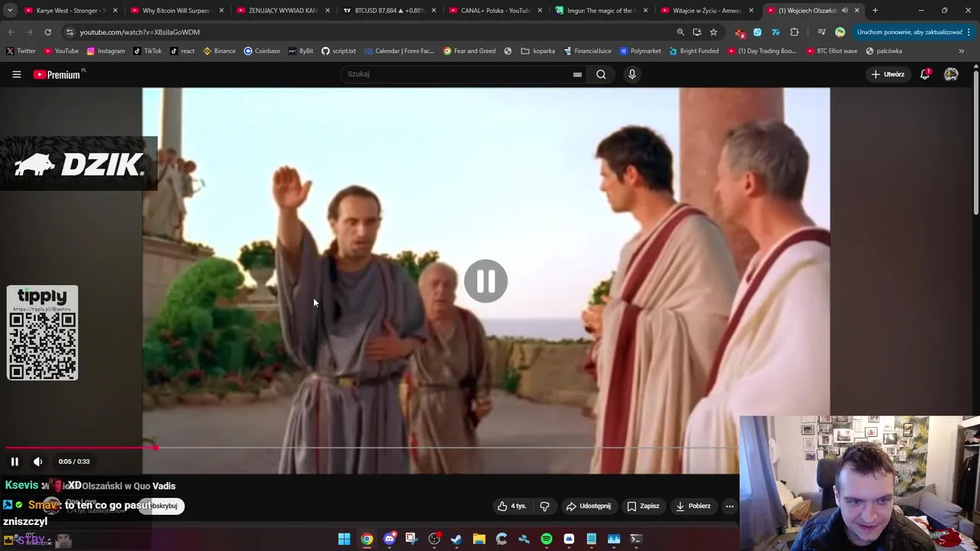Click the Pobierz download button
This screenshot has width=980, height=551.
693,506
